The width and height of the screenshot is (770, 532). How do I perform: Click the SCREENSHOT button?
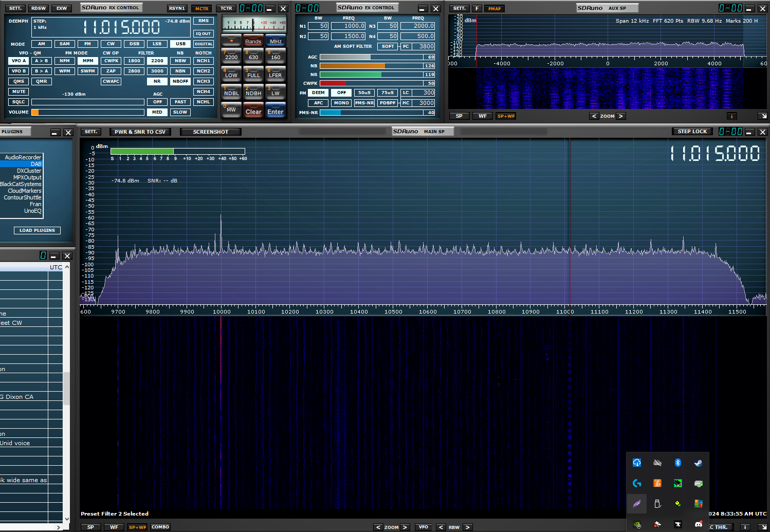pos(211,132)
